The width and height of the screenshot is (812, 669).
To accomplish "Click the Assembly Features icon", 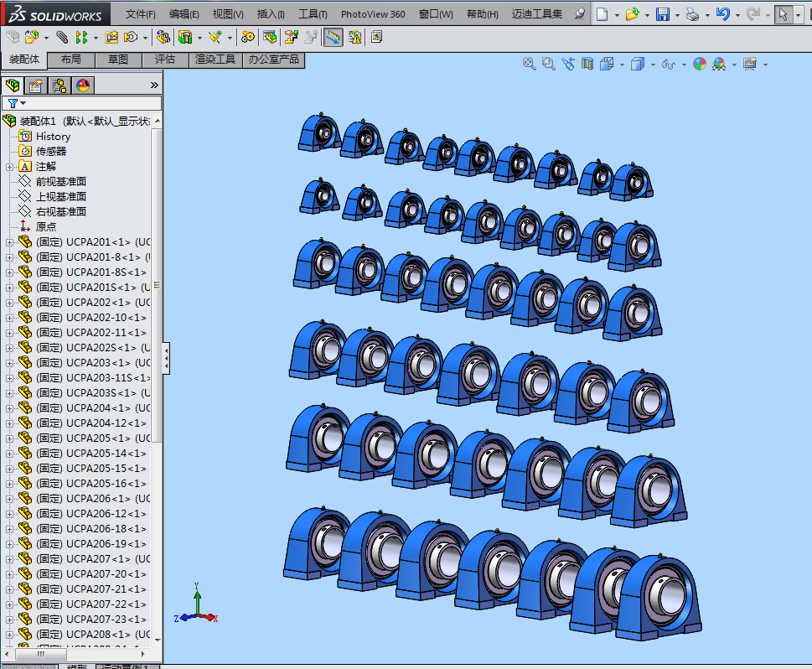I will [185, 37].
